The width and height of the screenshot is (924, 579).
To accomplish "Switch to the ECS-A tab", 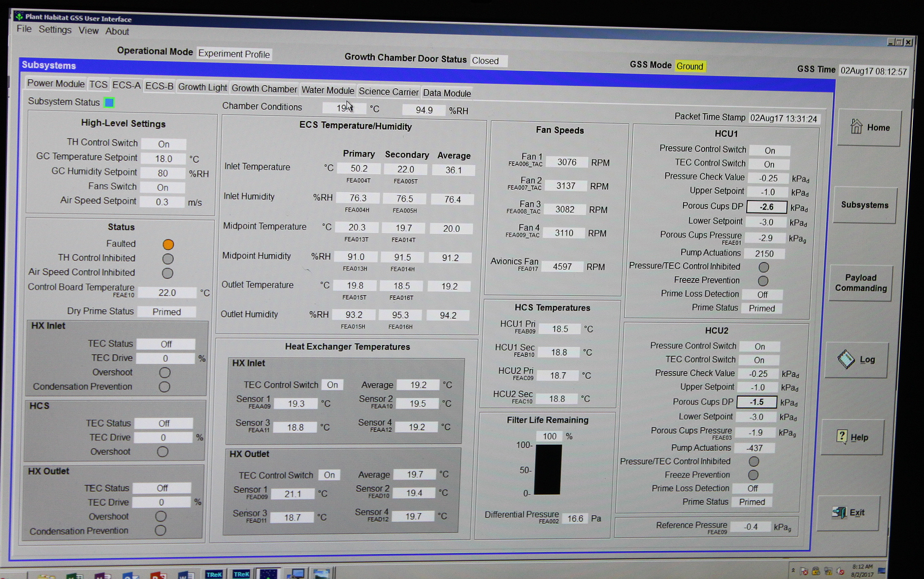I will [126, 85].
